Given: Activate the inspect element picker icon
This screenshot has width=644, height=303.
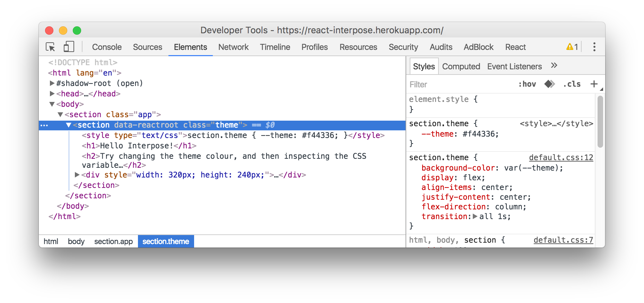Looking at the screenshot, I should 50,47.
